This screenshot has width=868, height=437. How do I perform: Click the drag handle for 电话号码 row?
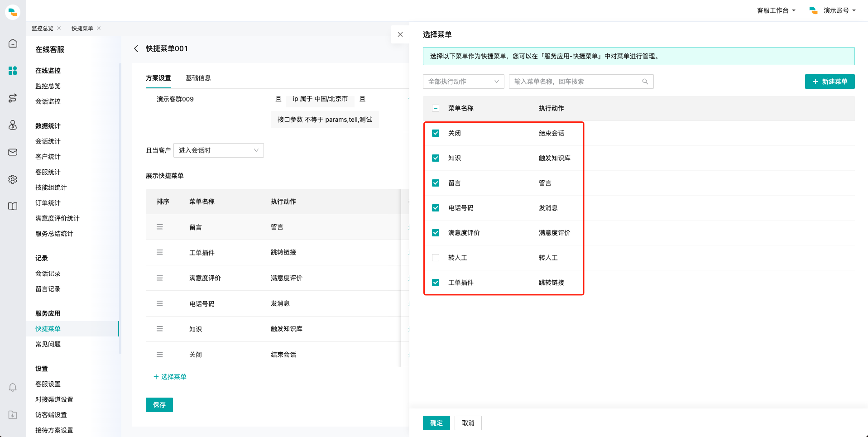coord(160,303)
